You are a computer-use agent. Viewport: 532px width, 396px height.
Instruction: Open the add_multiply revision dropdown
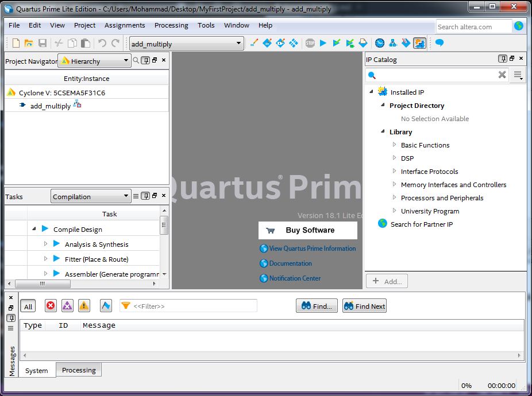point(187,44)
